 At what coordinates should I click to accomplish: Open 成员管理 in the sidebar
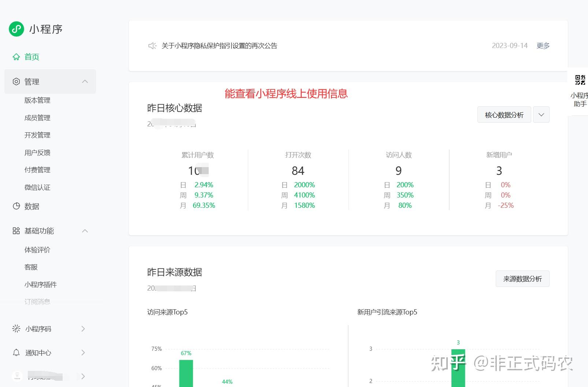37,118
